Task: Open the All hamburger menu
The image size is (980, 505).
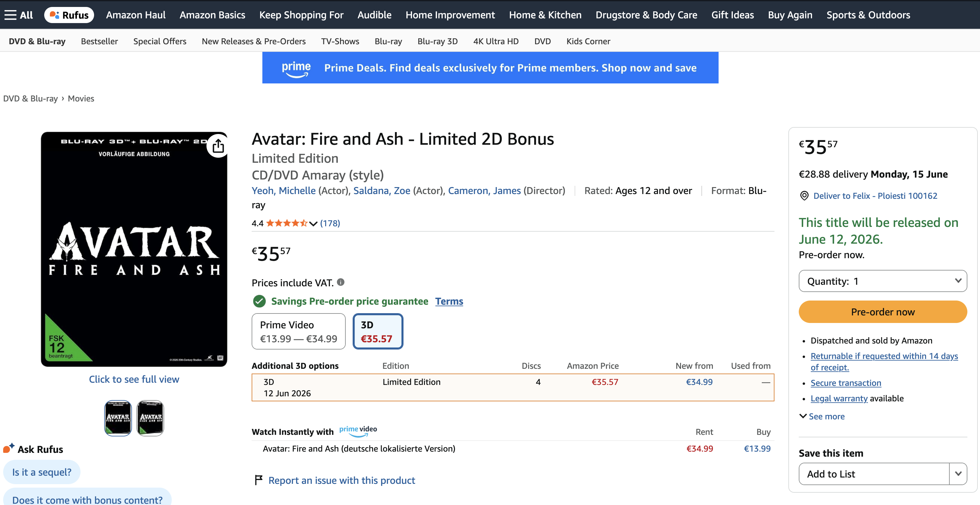Action: 18,15
